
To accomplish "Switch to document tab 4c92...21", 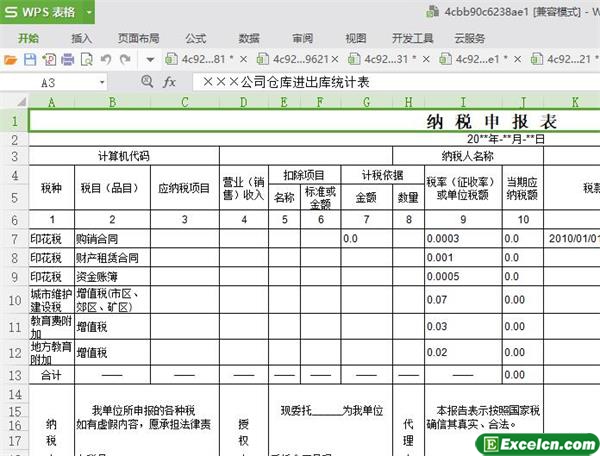I will (x=569, y=59).
